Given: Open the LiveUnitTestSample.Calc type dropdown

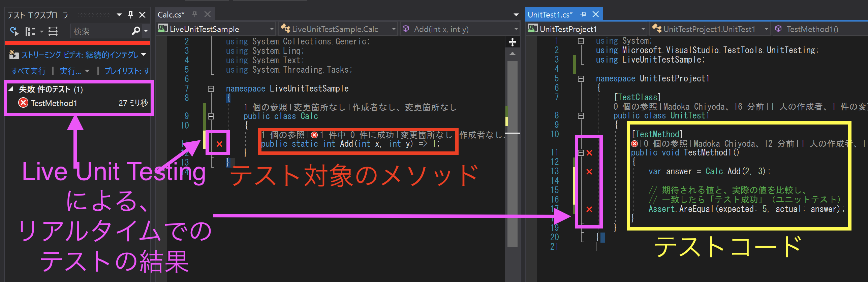Looking at the screenshot, I should 394,29.
